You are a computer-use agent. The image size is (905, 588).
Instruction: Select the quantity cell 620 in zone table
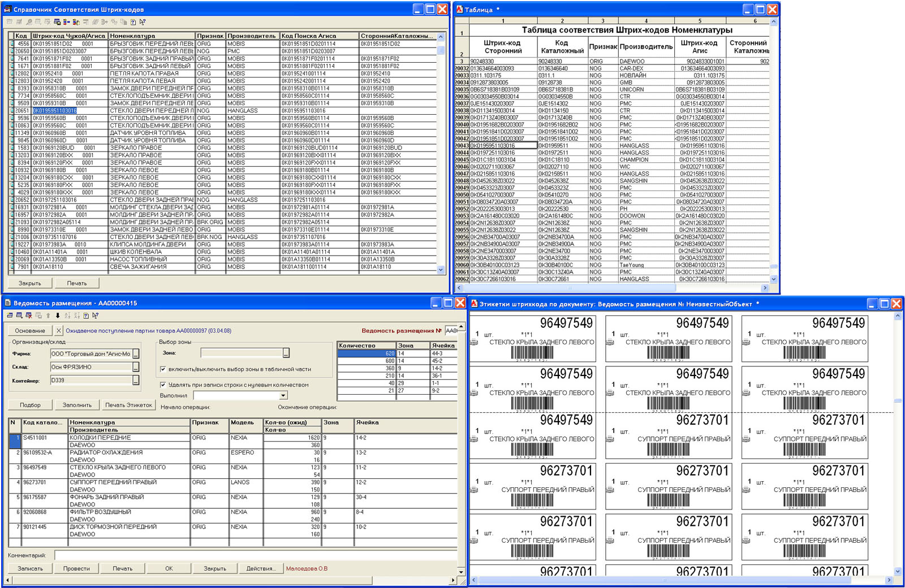point(367,353)
